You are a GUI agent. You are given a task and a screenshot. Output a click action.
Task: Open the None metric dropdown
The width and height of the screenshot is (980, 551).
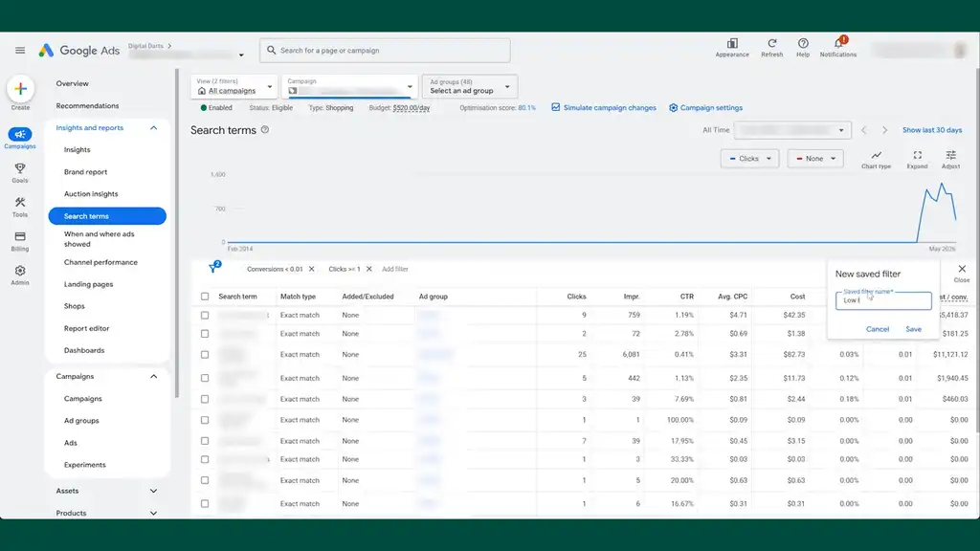815,159
